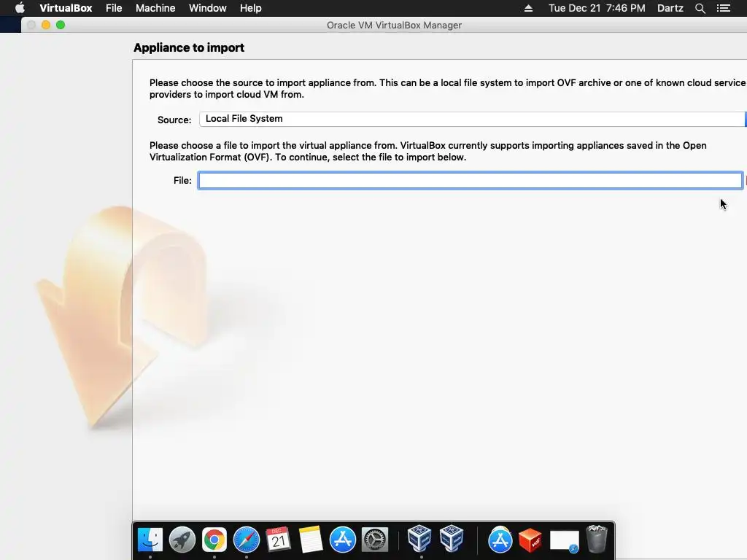747x560 pixels.
Task: Click the second VirtualBox icon in dock
Action: click(452, 539)
